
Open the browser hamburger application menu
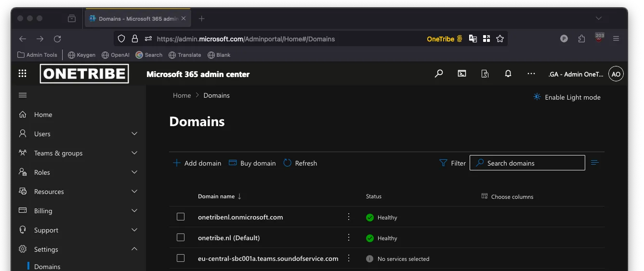[616, 39]
